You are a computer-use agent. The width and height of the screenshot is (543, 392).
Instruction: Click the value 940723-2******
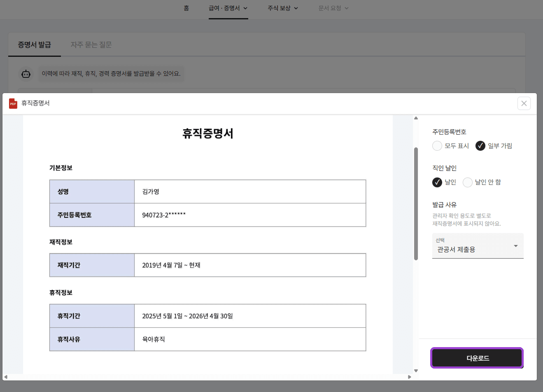(x=164, y=215)
